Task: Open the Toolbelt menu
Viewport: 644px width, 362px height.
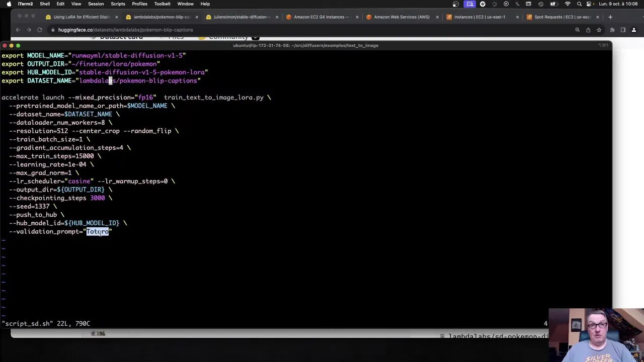Action: pos(162,4)
